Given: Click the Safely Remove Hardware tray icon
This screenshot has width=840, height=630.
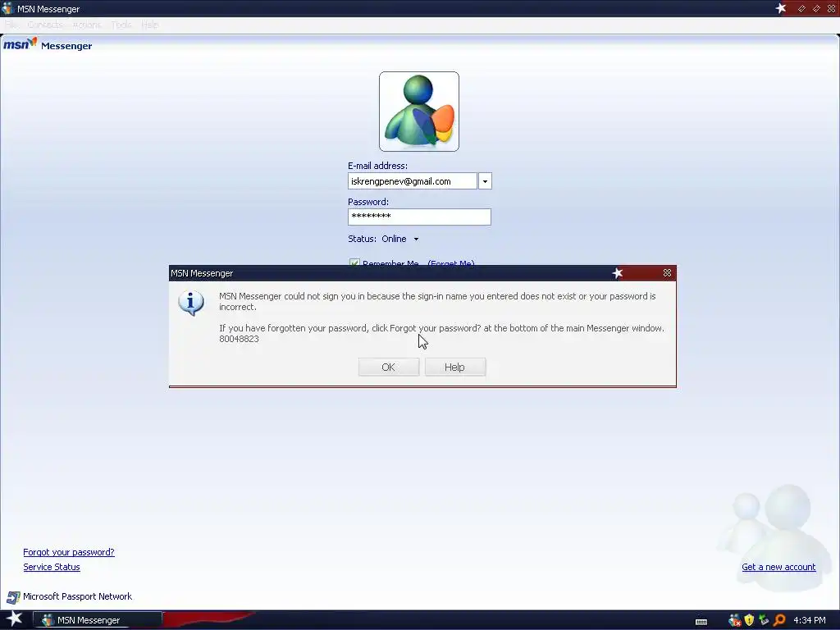Looking at the screenshot, I should (x=764, y=620).
